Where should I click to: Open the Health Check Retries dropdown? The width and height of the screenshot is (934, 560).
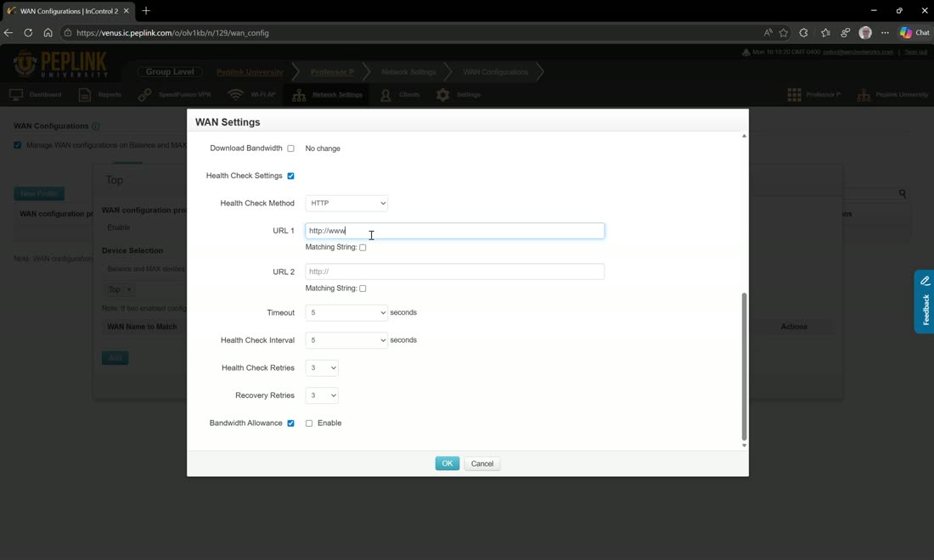click(322, 367)
